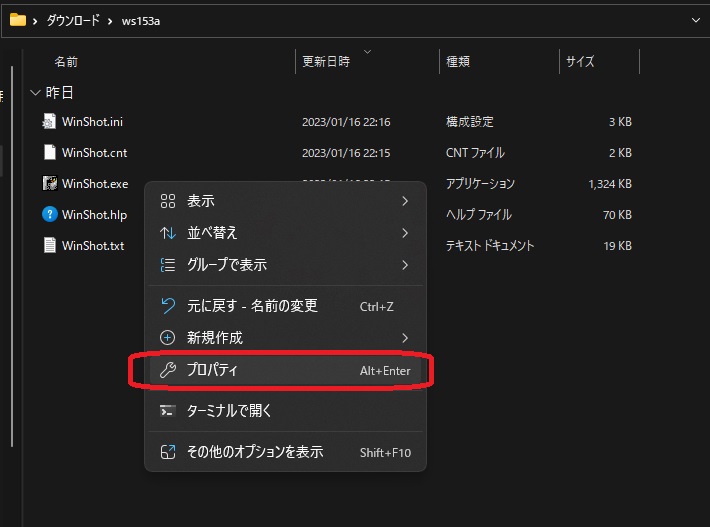Click the 3 KB size cell
710x527 pixels.
click(620, 122)
